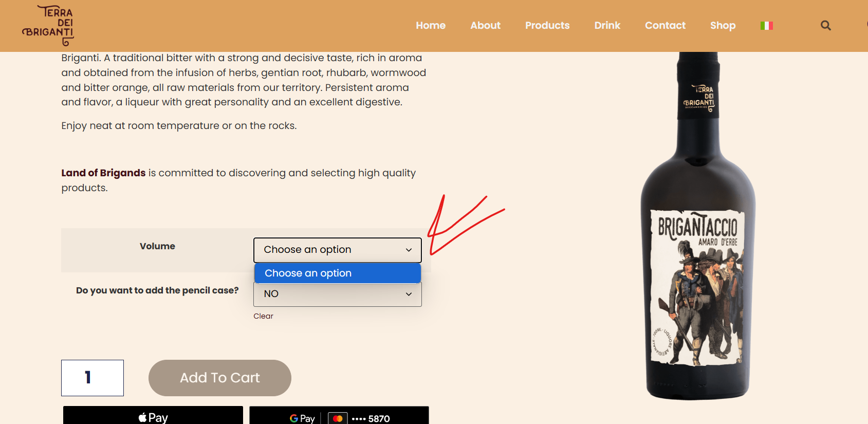Click the Add To Cart button
This screenshot has height=424, width=868.
220,378
